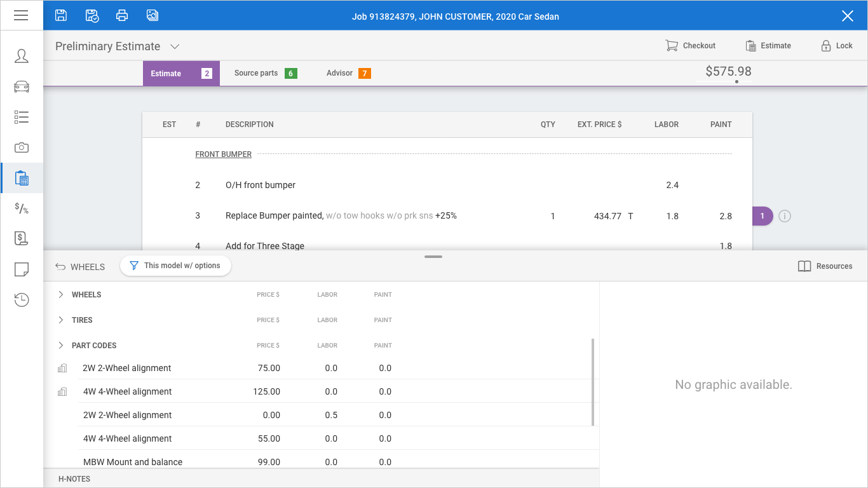Image resolution: width=868 pixels, height=488 pixels.
Task: Open the rates percent sidebar icon
Action: (22, 208)
